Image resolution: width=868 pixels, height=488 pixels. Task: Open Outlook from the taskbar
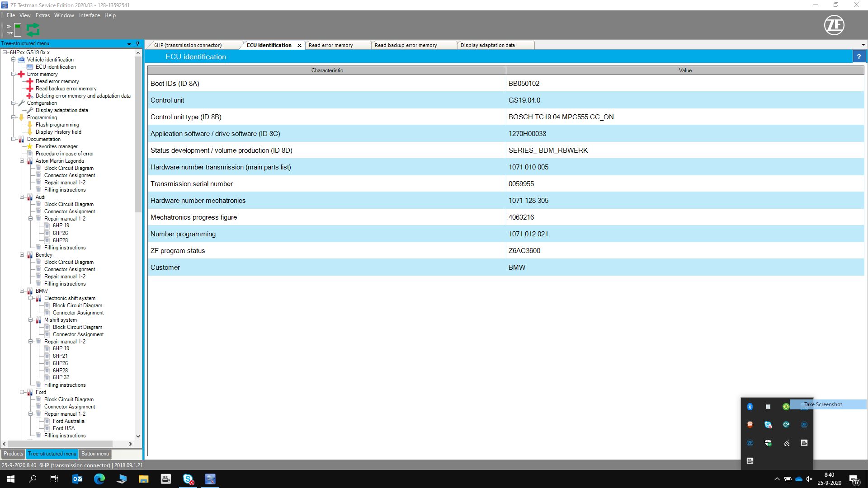coord(77,479)
